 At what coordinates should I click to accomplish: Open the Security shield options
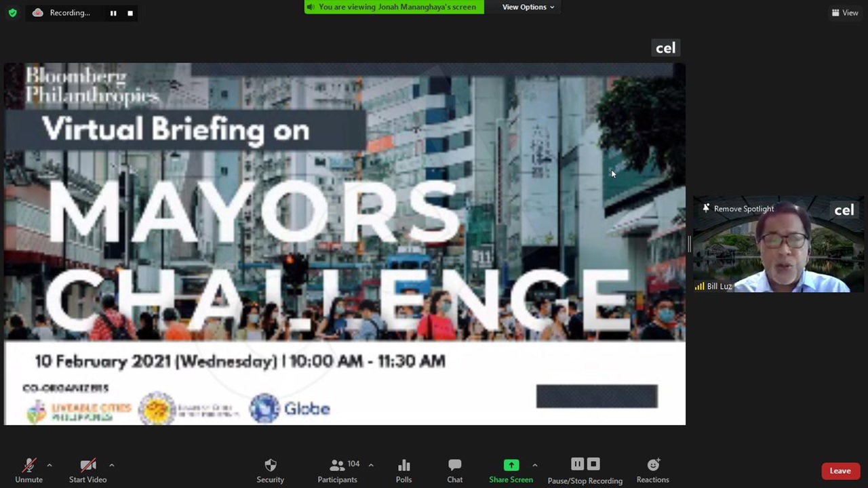click(270, 470)
